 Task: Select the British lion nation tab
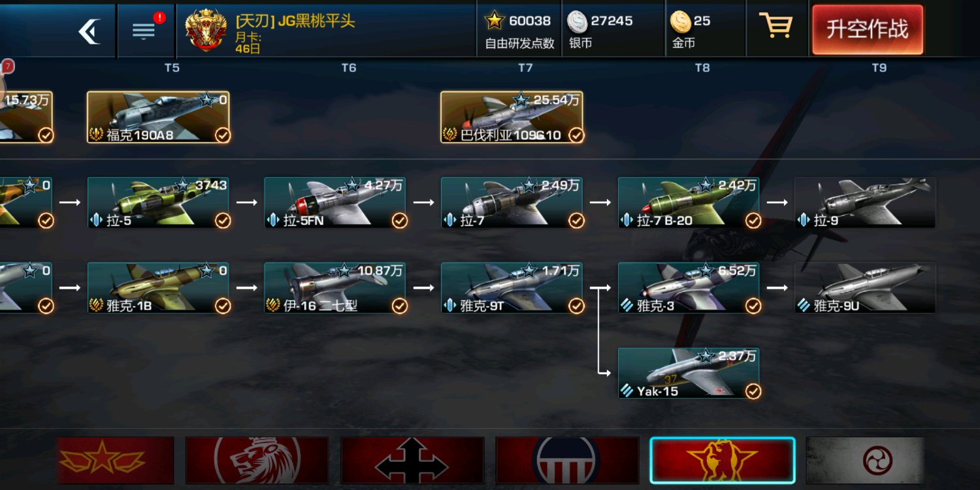coord(257,461)
